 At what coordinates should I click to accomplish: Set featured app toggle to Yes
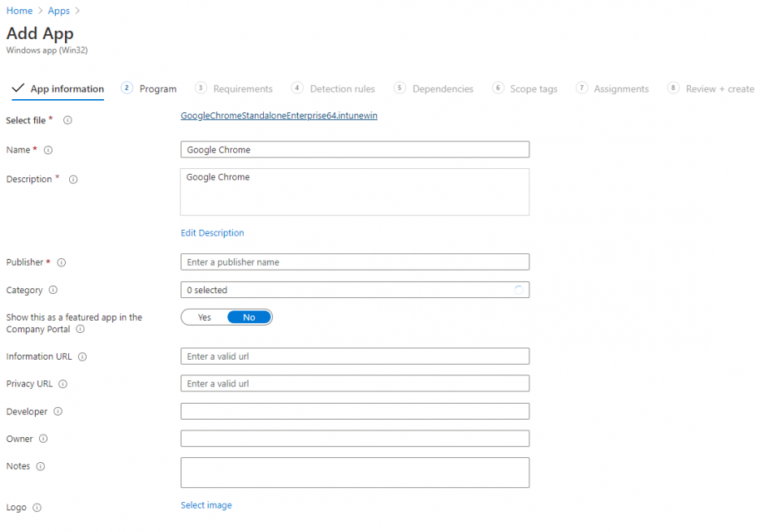click(x=203, y=316)
